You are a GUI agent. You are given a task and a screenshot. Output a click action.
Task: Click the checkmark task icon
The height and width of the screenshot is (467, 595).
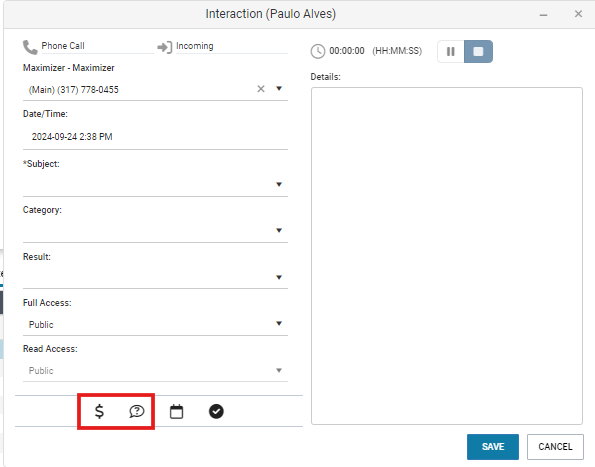coord(216,411)
